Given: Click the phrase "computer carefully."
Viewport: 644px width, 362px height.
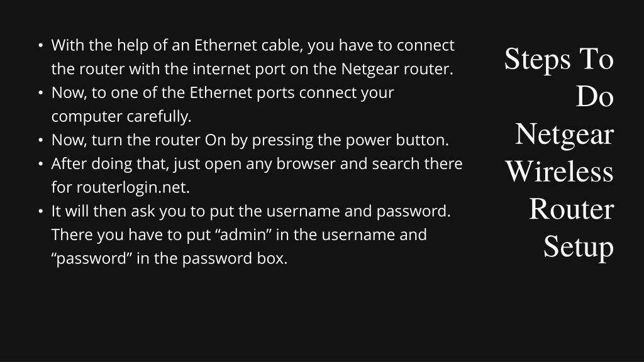Looking at the screenshot, I should coord(121,116).
